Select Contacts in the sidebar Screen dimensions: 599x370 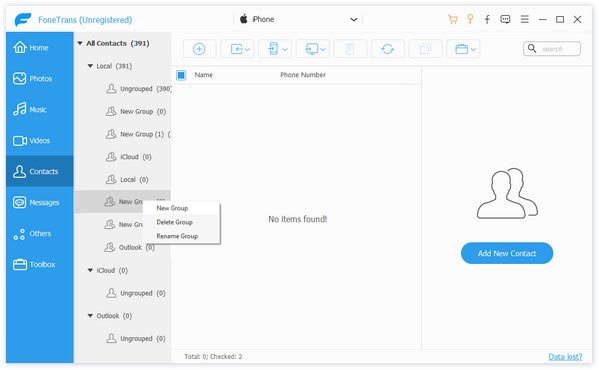pyautogui.click(x=39, y=171)
